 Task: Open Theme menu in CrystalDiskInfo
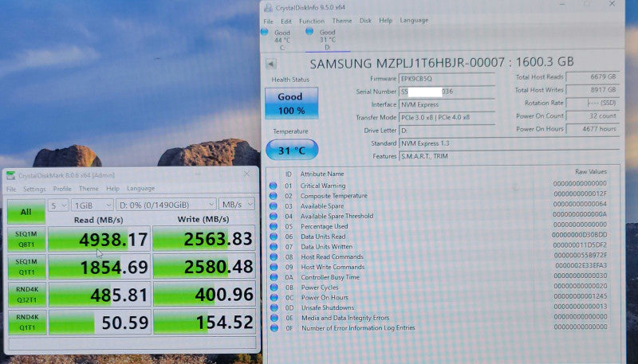pyautogui.click(x=342, y=21)
